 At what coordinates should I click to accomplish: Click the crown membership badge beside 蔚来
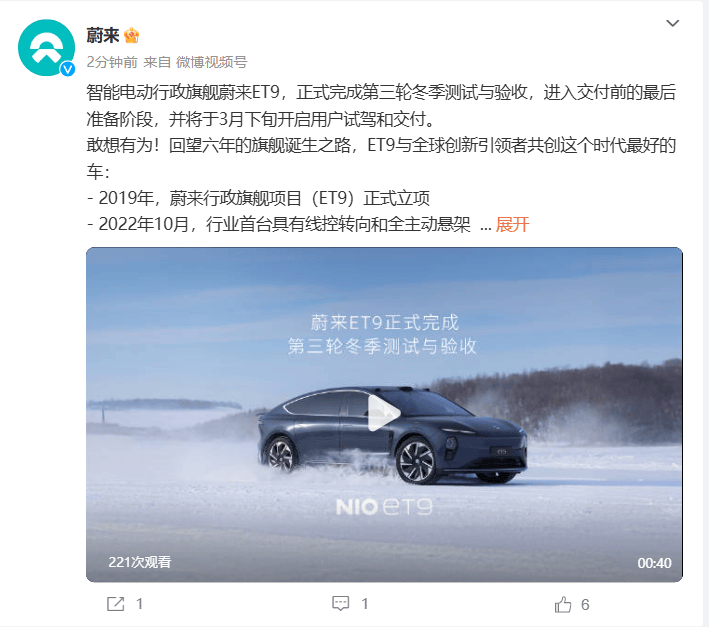point(132,35)
